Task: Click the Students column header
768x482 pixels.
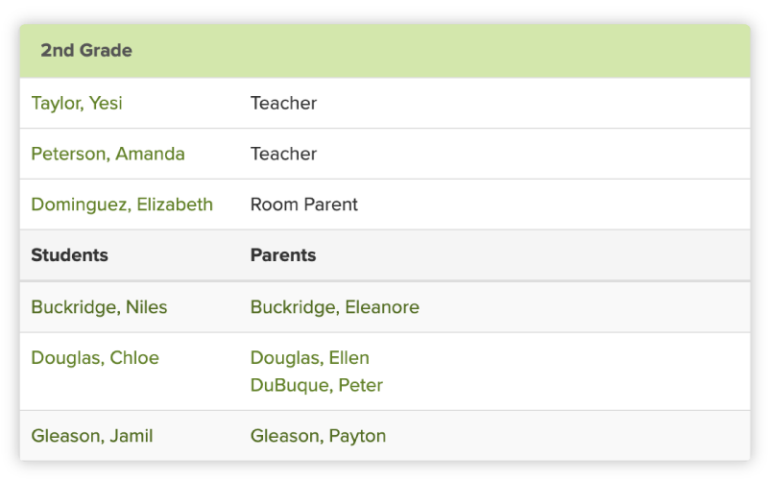Action: (69, 255)
